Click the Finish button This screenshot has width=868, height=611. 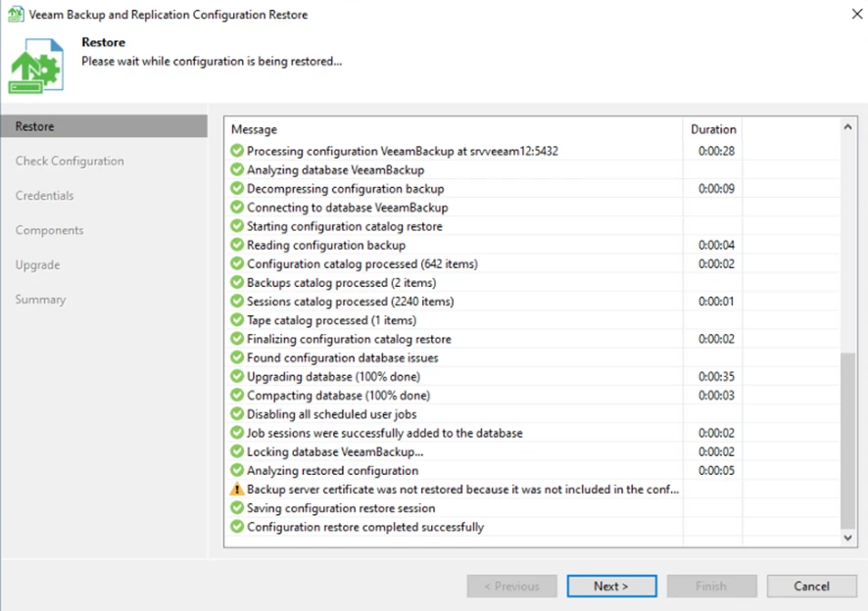point(712,587)
